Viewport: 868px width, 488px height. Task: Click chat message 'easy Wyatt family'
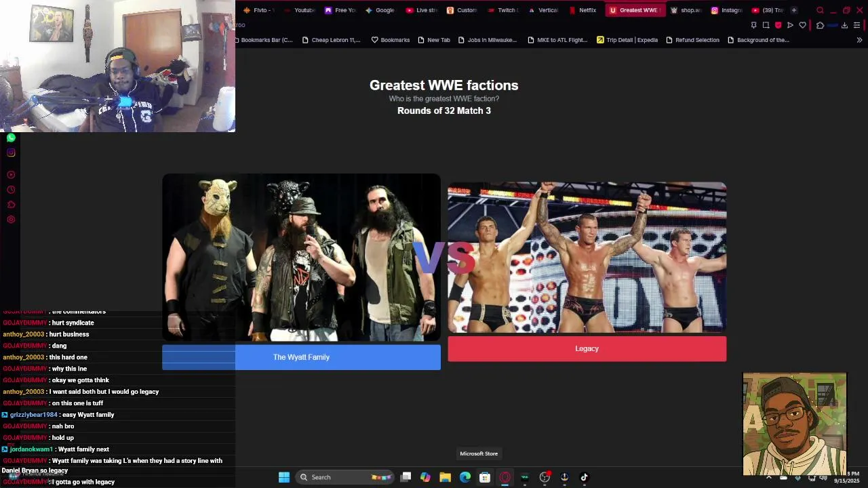click(x=88, y=415)
